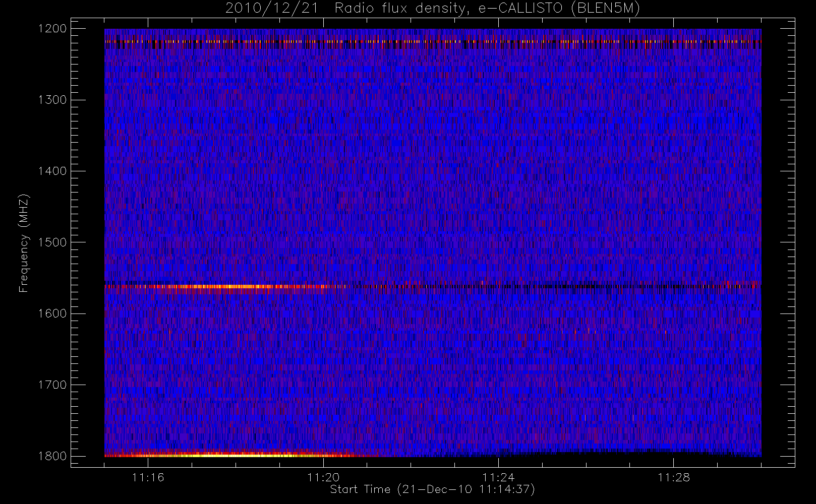This screenshot has height=504, width=816.
Task: Select the 1700 frequency tick label
Action: click(x=52, y=385)
